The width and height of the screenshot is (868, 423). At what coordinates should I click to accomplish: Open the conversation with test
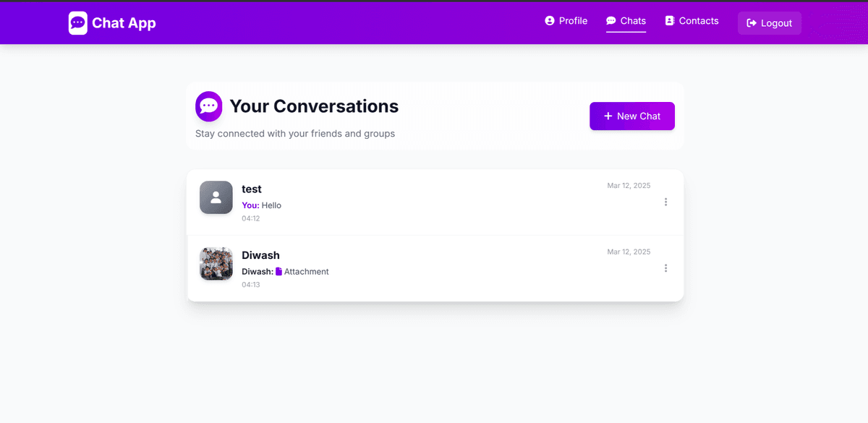434,202
